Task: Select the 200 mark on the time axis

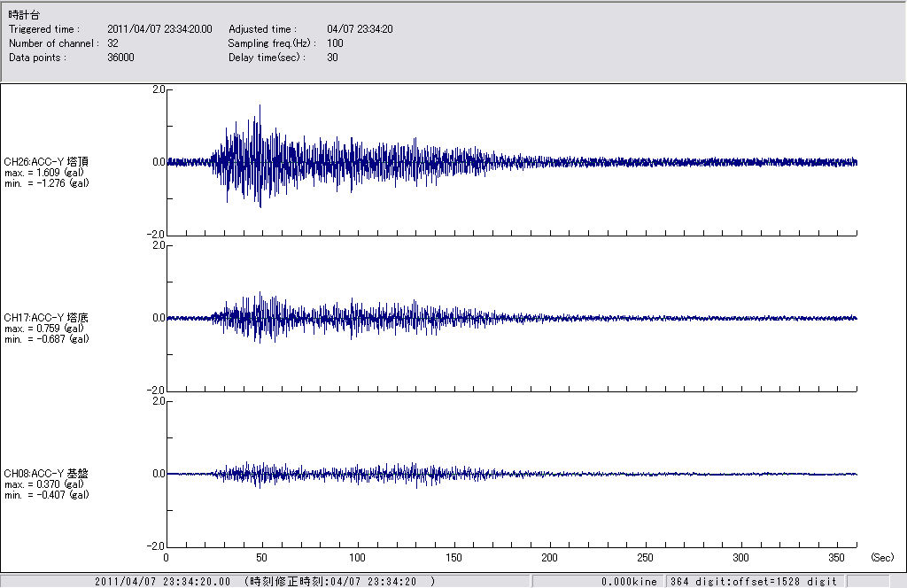Action: coord(549,558)
